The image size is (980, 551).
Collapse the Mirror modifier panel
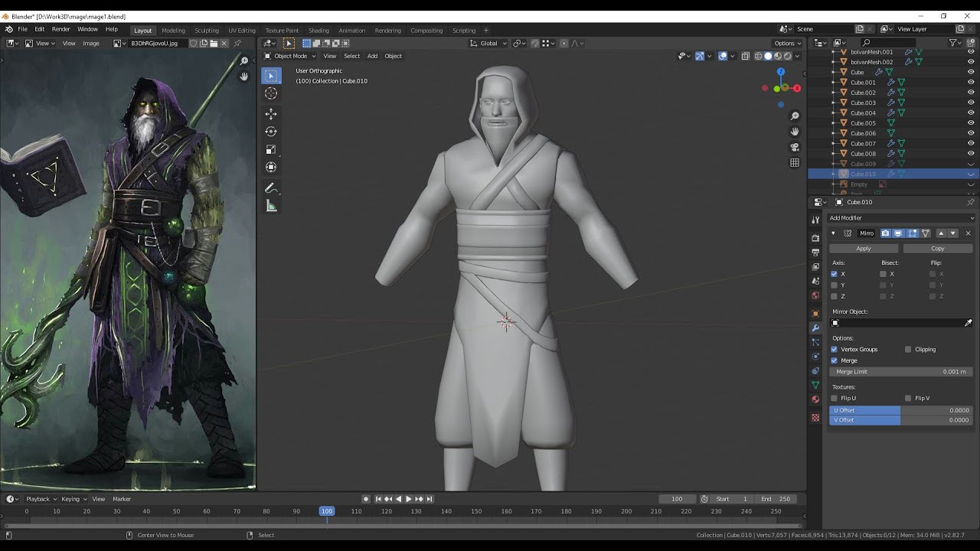coord(833,233)
